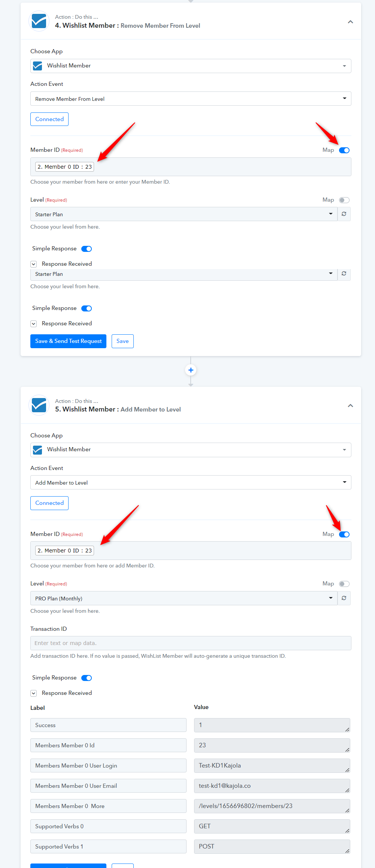Click value field showing POST
This screenshot has height=868, width=375.
(x=272, y=847)
